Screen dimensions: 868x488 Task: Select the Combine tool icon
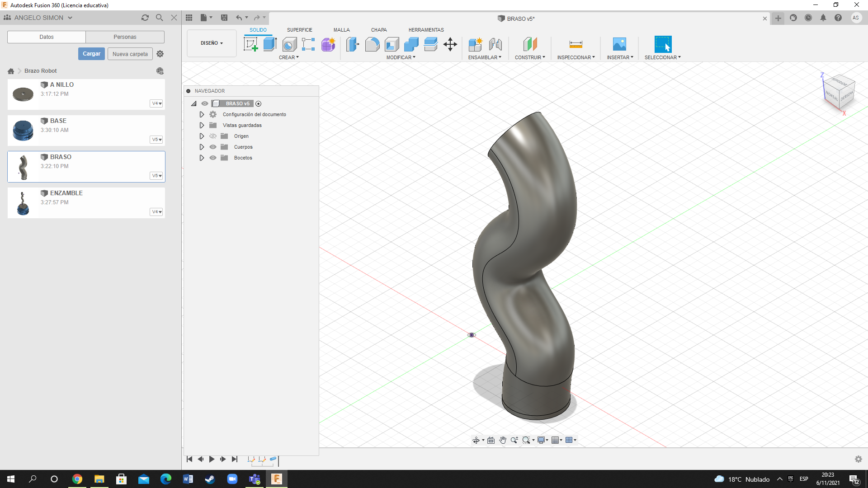[x=411, y=44]
